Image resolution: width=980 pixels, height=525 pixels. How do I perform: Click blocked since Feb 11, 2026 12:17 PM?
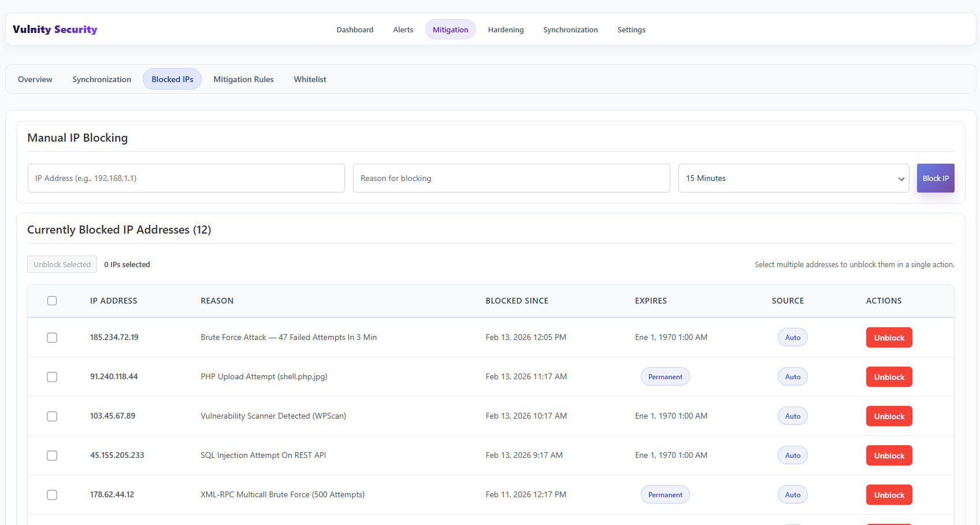pos(526,494)
